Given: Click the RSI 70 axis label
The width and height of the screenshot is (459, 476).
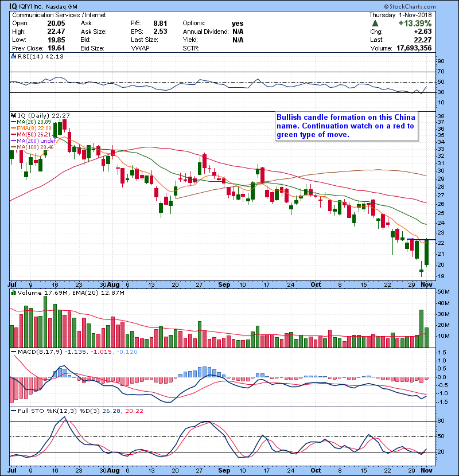Looking at the screenshot, I should click(x=441, y=72).
